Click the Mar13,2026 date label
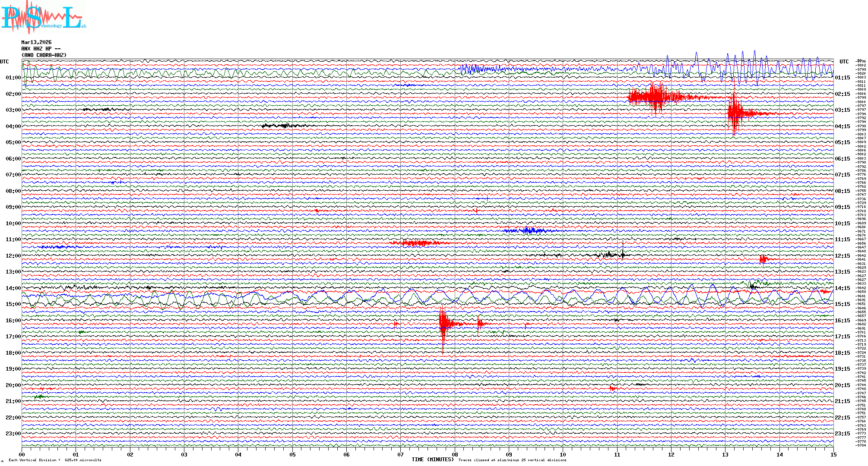The image size is (868, 466). click(36, 42)
